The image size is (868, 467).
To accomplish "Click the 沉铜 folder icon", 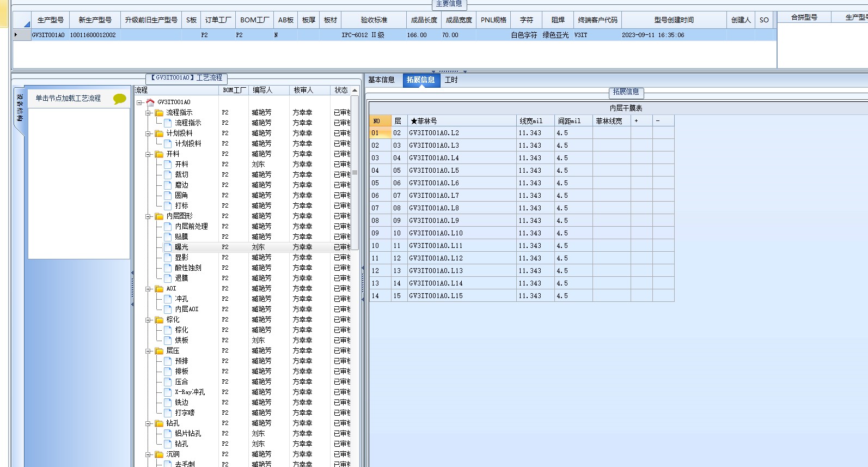I will point(160,454).
